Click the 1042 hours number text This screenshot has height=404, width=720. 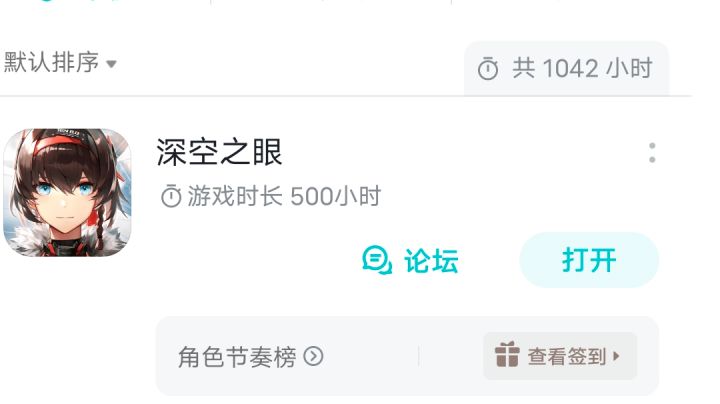pos(571,69)
